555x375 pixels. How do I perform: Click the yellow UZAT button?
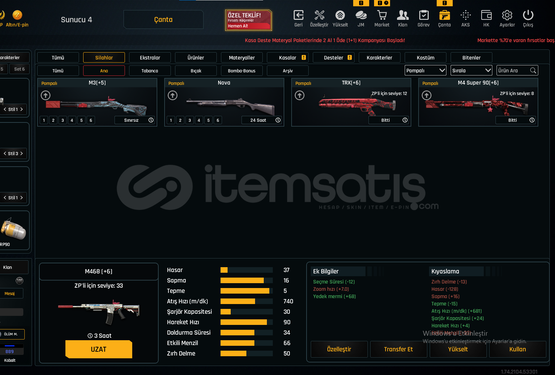point(99,349)
